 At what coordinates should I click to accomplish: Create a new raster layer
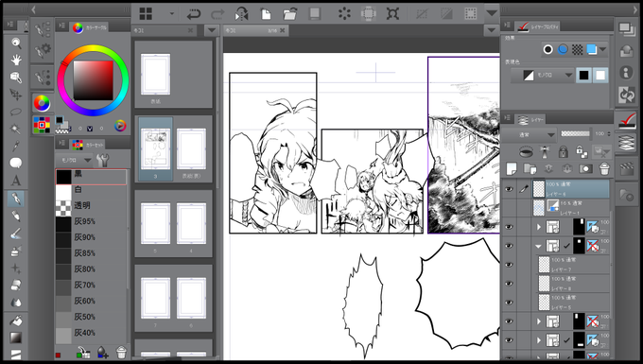click(x=512, y=168)
